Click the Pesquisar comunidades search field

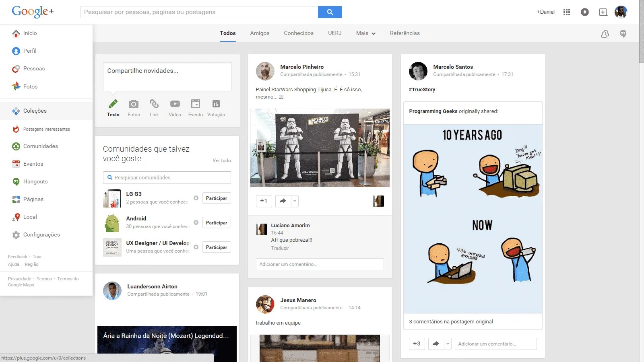[x=167, y=178]
